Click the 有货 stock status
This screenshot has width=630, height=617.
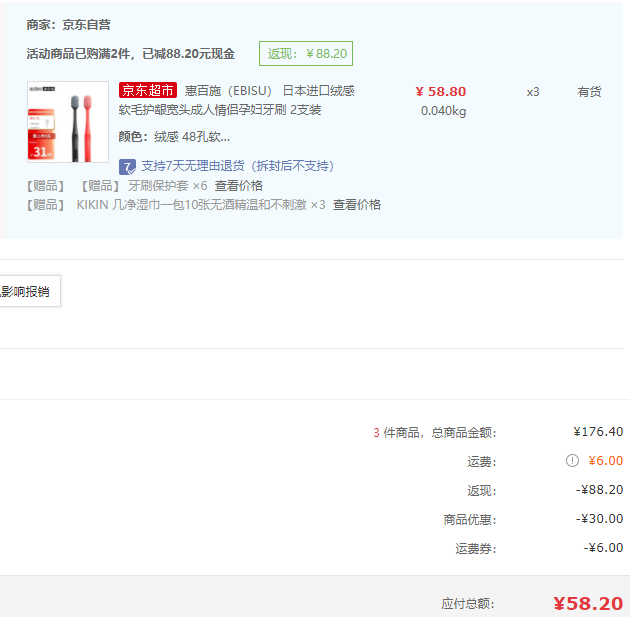pos(589,92)
